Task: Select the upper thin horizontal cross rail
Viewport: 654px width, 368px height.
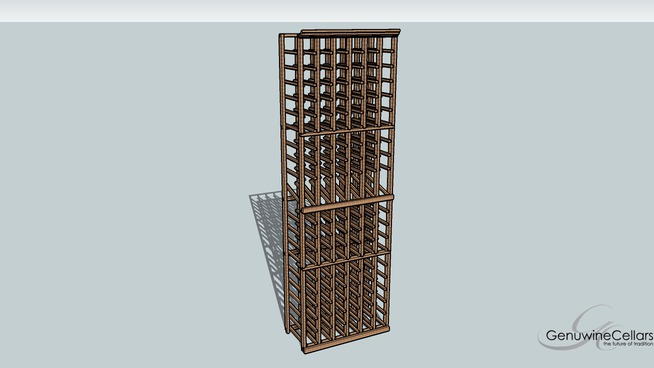Action: (347, 131)
